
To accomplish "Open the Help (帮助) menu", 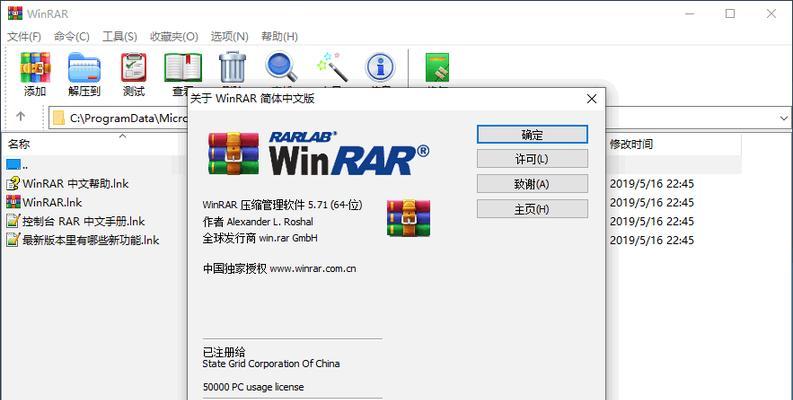I will click(279, 36).
